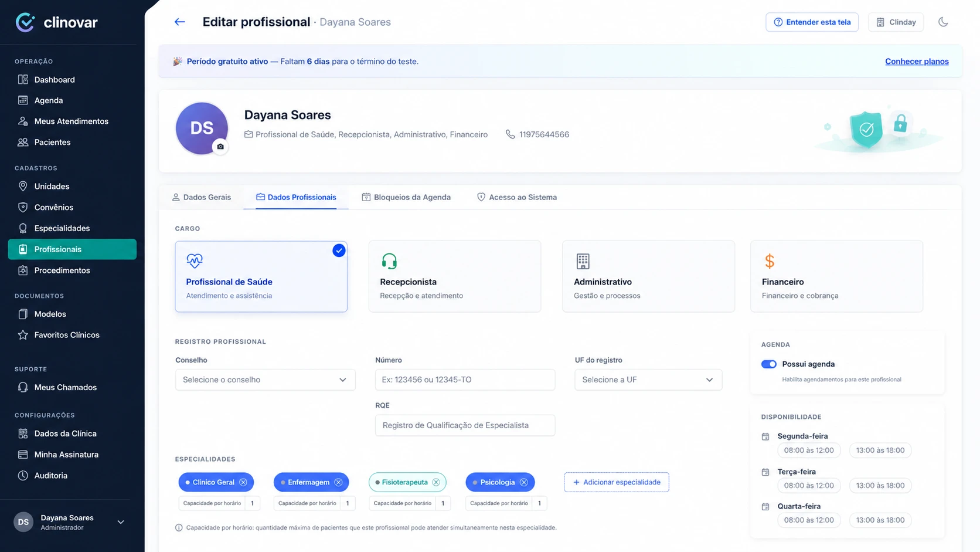The height and width of the screenshot is (552, 980).
Task: Open Auditoria in sidebar
Action: coord(72,476)
